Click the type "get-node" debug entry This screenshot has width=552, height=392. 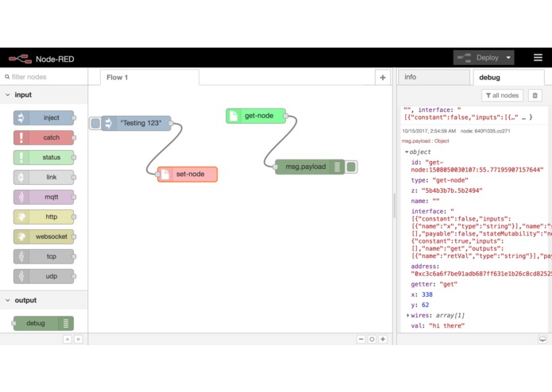[x=440, y=180]
